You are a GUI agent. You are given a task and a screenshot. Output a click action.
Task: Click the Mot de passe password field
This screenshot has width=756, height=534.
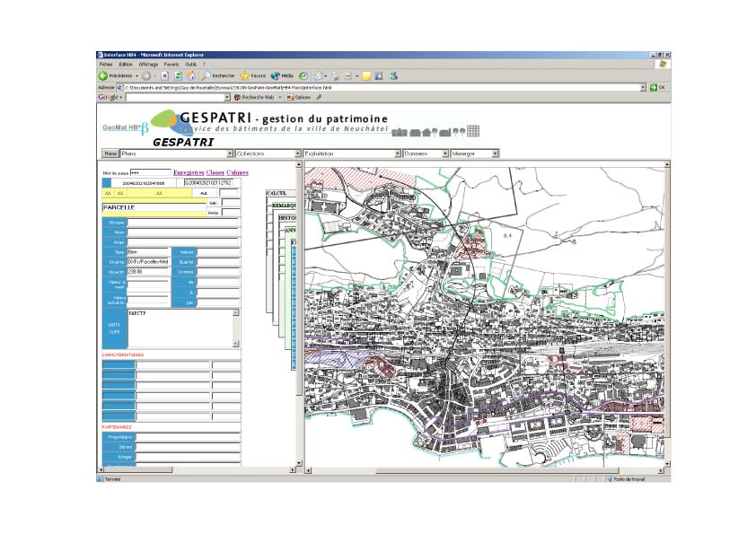pos(151,172)
